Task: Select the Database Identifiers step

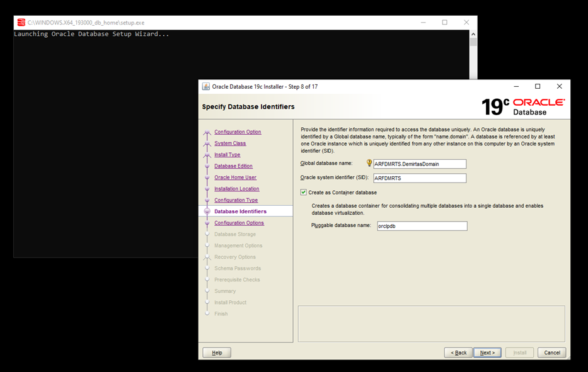Action: click(x=240, y=211)
